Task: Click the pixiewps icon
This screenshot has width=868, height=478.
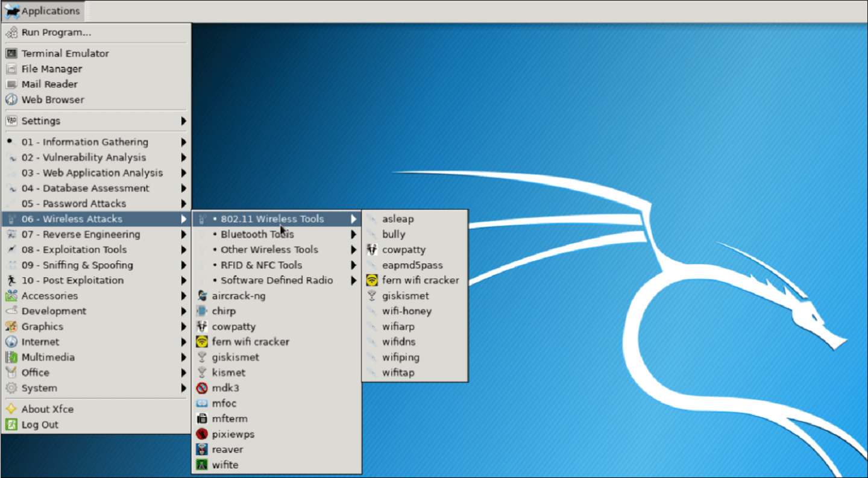Action: click(x=202, y=434)
